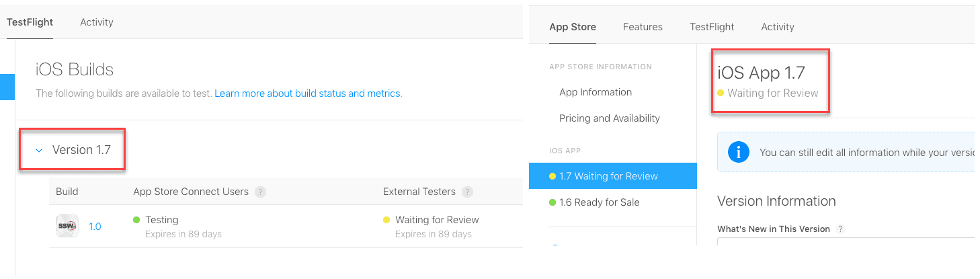Open the left TestFlight tab

[x=30, y=22]
